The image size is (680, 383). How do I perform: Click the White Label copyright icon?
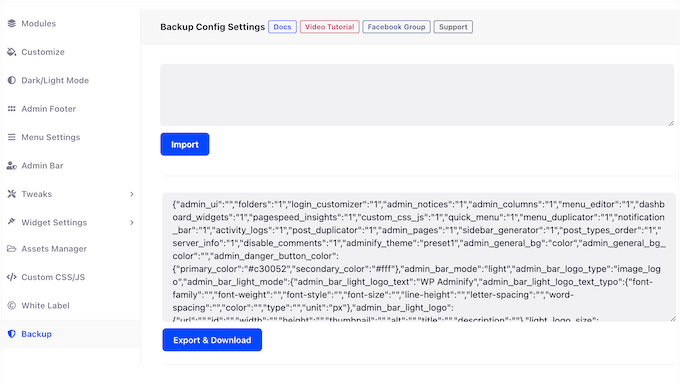[x=12, y=305]
